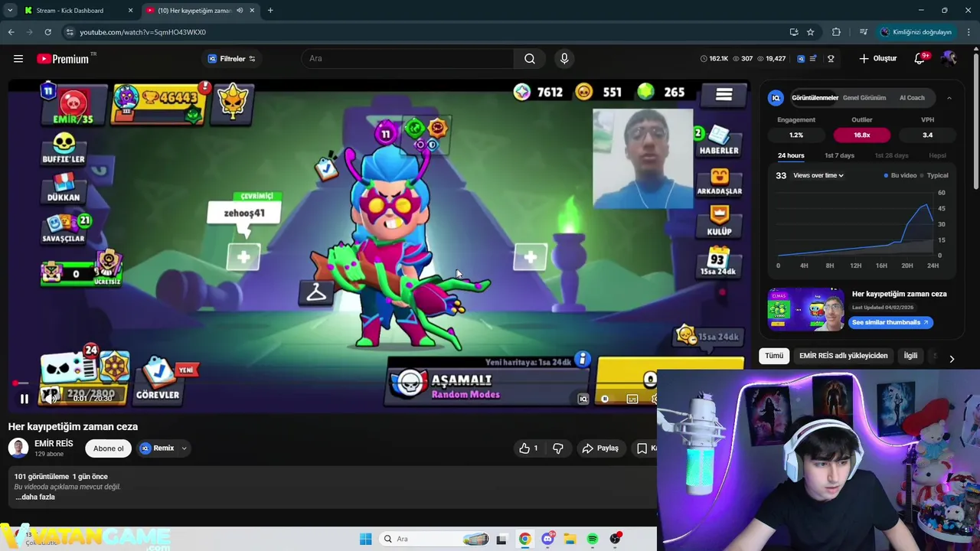Open notifications bell with 9+ badge

coord(920,58)
